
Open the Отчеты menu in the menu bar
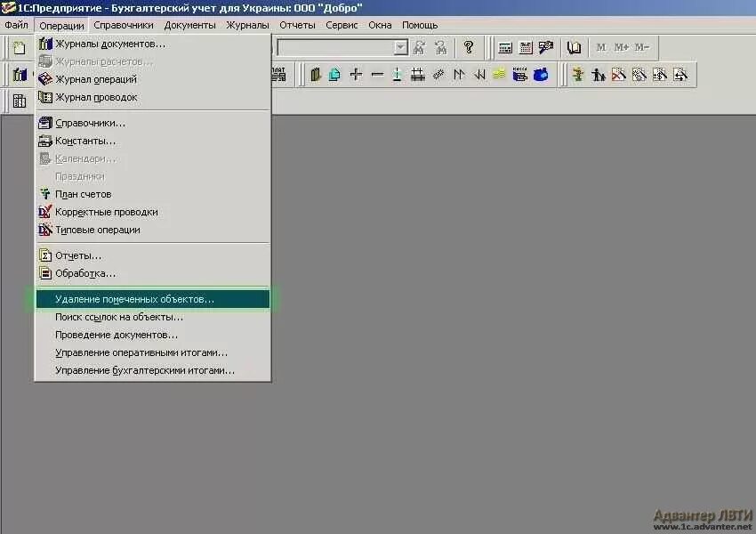pos(297,25)
